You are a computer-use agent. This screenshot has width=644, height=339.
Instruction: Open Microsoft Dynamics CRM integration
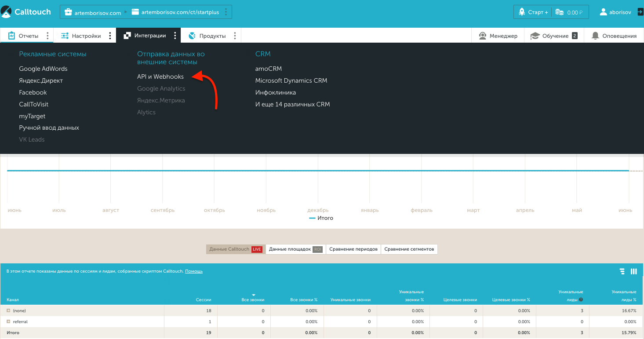pyautogui.click(x=291, y=80)
